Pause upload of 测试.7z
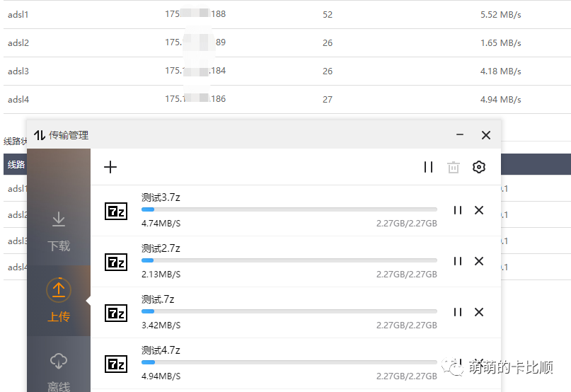 click(x=458, y=312)
